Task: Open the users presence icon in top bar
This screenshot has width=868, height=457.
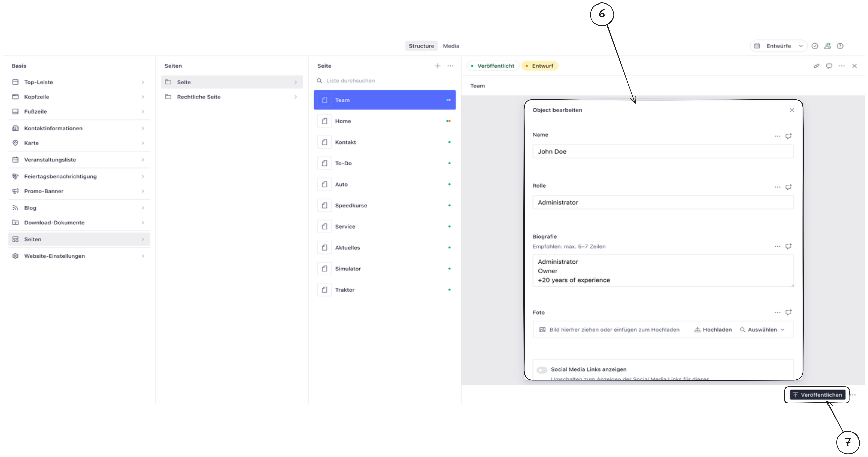Action: tap(828, 46)
